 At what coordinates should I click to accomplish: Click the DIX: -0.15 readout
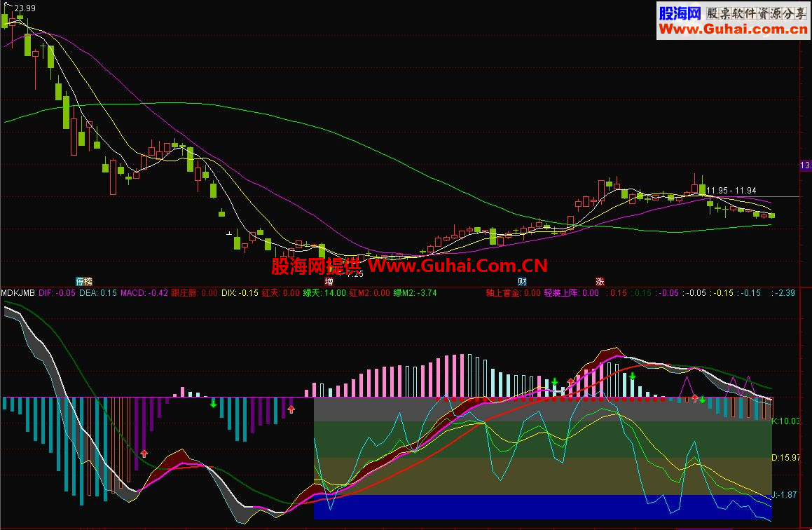point(240,293)
